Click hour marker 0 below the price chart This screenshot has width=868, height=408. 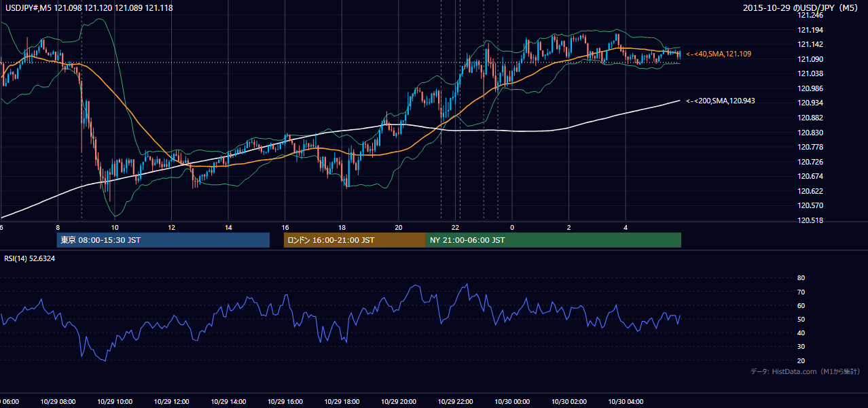click(x=511, y=227)
